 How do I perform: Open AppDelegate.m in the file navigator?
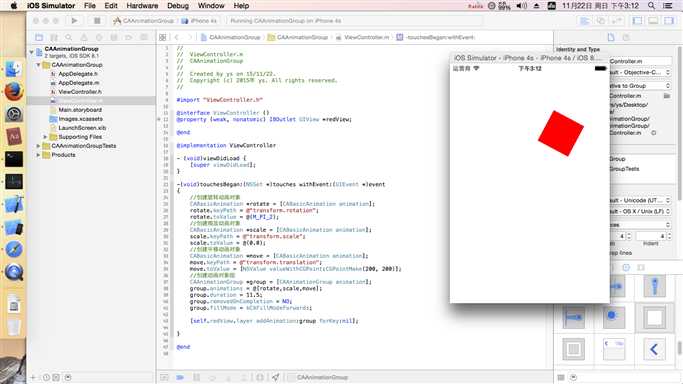78,83
